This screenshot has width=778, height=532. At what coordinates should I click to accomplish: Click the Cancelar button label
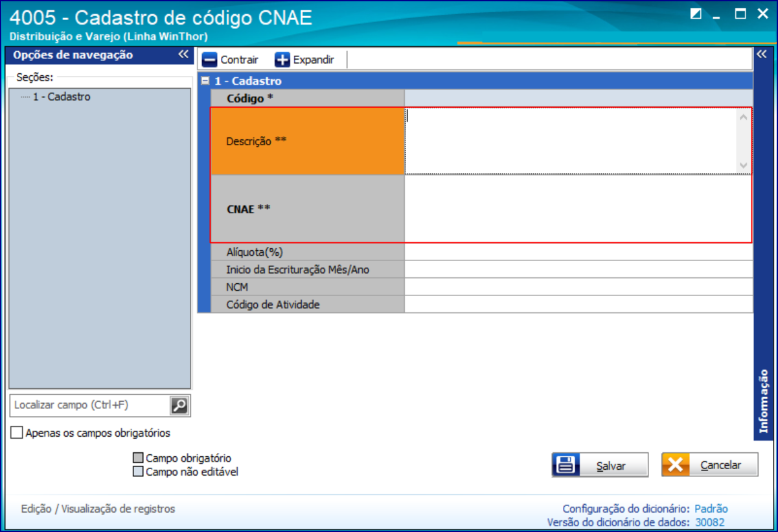coord(720,466)
